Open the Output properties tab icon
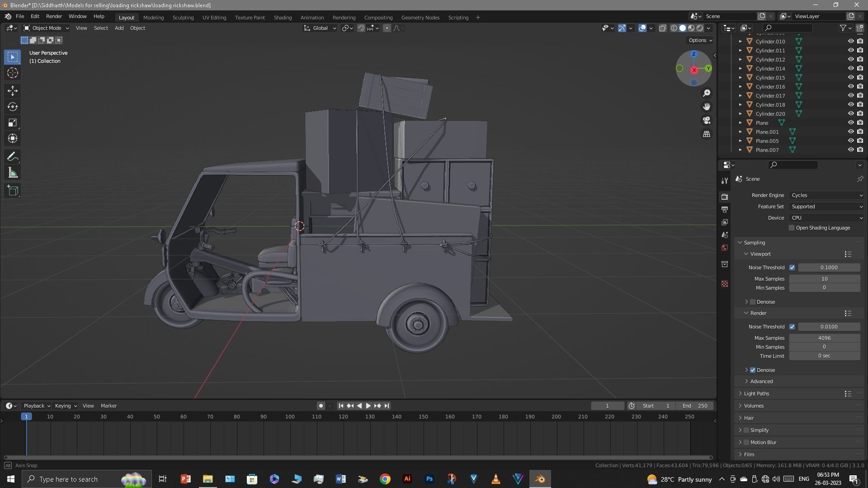This screenshot has width=868, height=488. (x=725, y=210)
